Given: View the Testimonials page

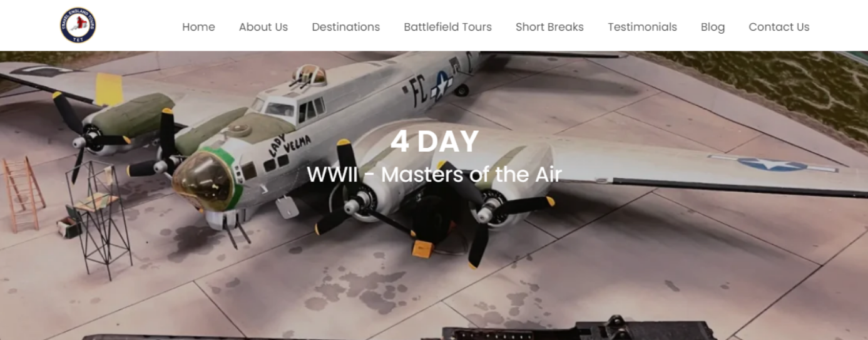Looking at the screenshot, I should [643, 27].
